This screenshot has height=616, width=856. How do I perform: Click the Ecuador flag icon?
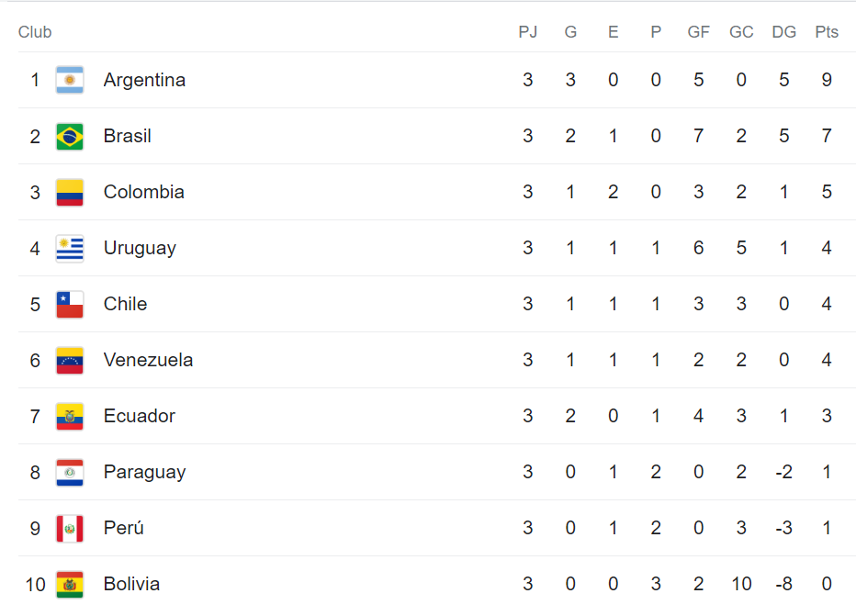70,416
